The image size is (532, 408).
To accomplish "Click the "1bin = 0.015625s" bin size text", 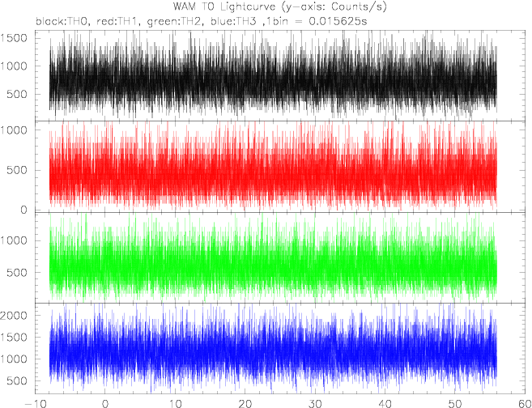I will click(317, 22).
